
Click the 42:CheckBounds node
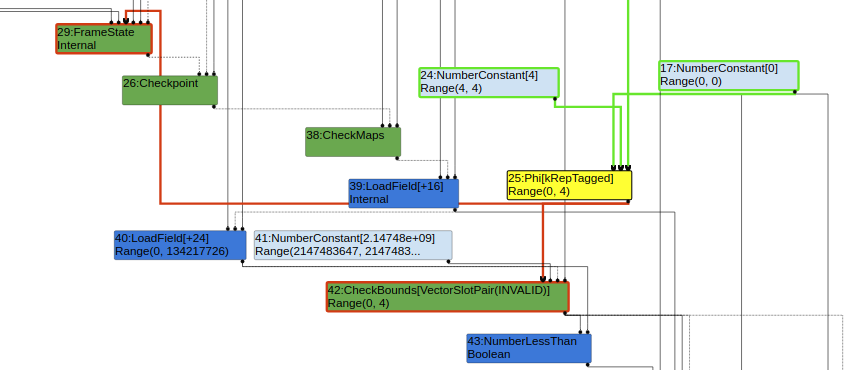click(448, 297)
